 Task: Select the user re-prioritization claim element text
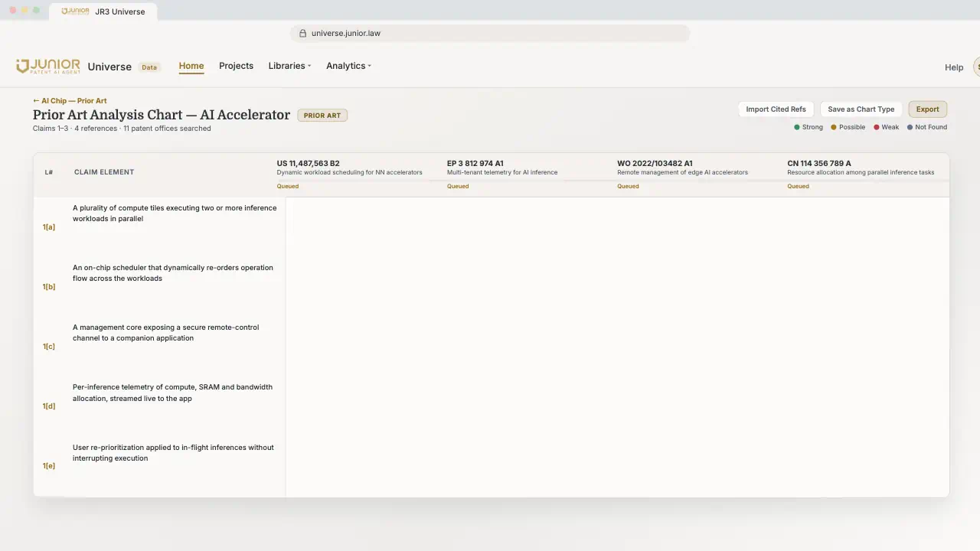pos(173,453)
